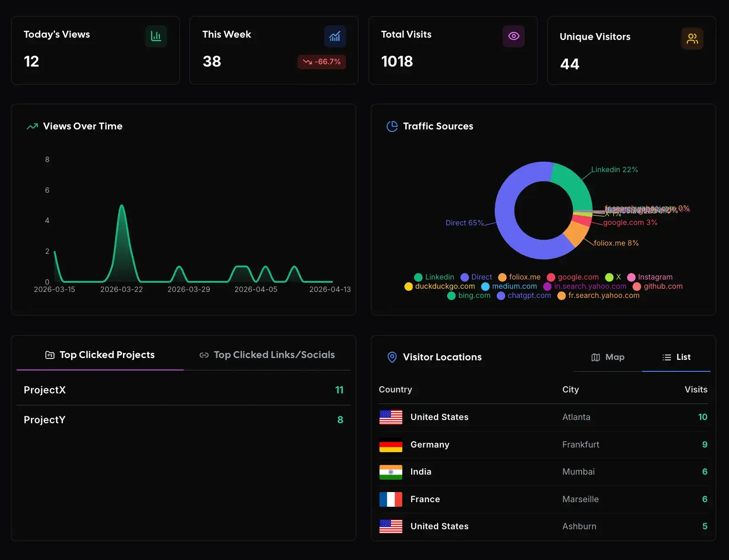729x560 pixels.
Task: Toggle bing.com legend entry
Action: pyautogui.click(x=469, y=296)
